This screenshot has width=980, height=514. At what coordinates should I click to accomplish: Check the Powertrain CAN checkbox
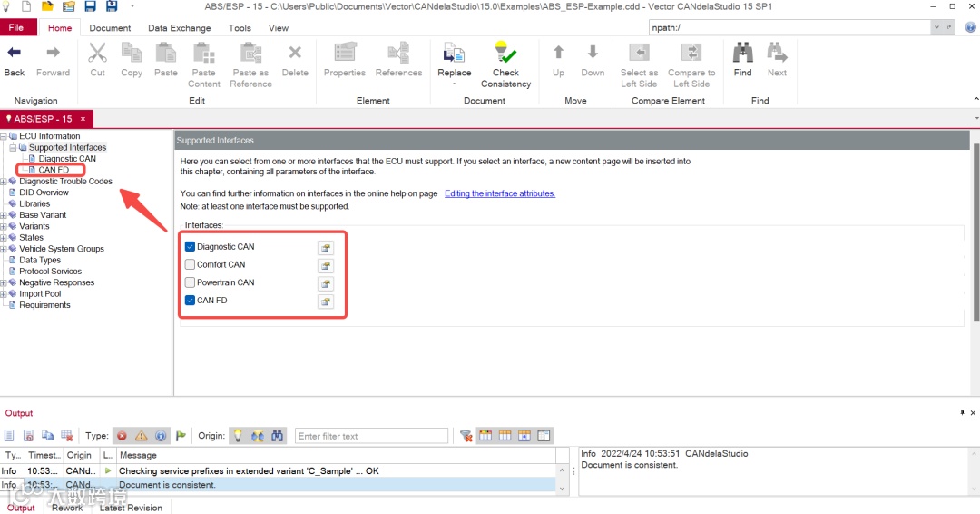190,282
